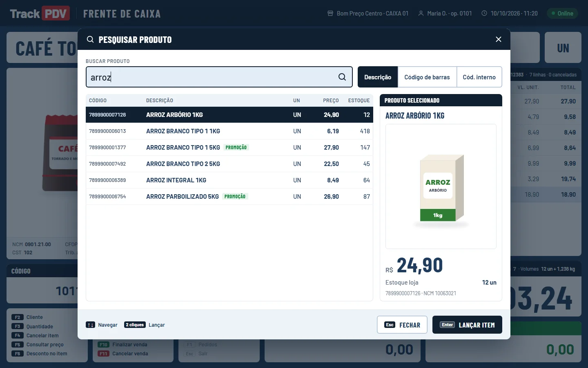Select the ARROZ INTEGRAL 1KG row
Screen dimensions: 588x368
(229, 180)
